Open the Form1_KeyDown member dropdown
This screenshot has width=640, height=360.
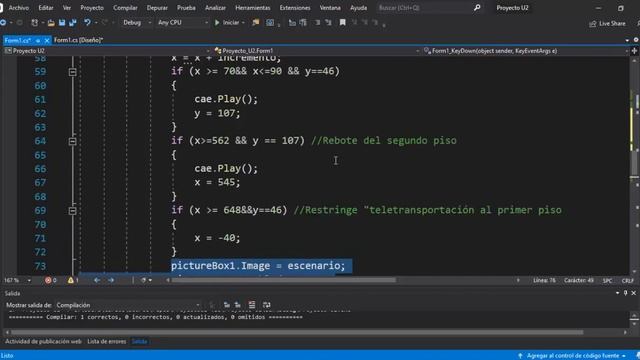[x=526, y=51]
